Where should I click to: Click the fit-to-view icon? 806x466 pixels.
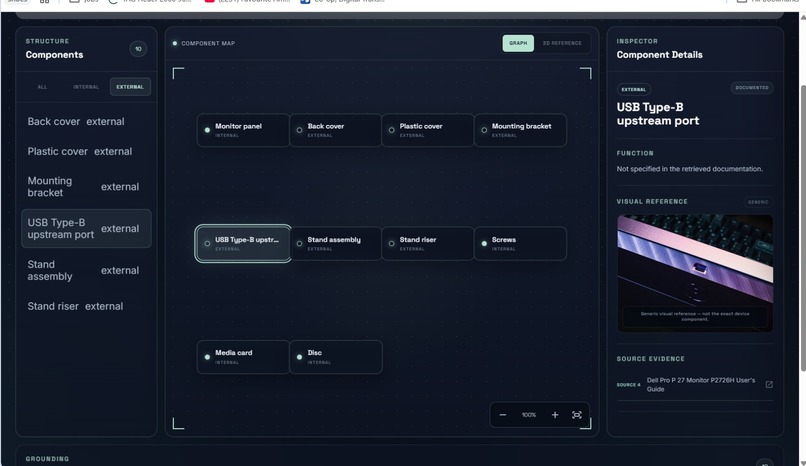point(577,415)
